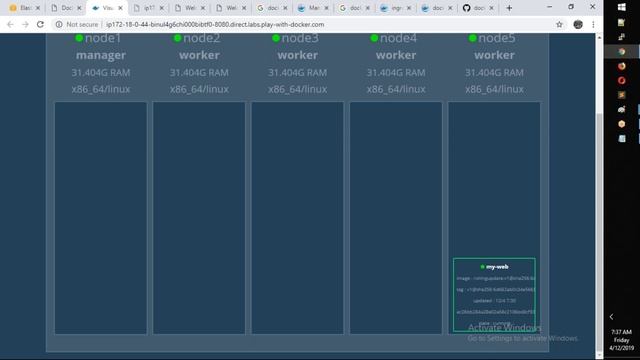Viewport: 640px width, 360px height.
Task: Select the 'node2' heading
Action: [x=202, y=38]
